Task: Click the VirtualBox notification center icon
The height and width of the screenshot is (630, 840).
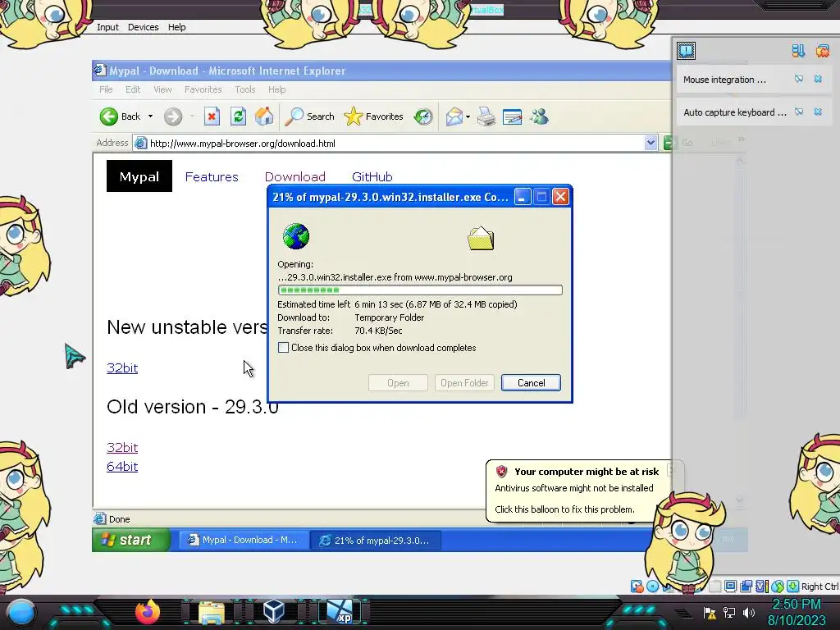Action: tap(687, 51)
